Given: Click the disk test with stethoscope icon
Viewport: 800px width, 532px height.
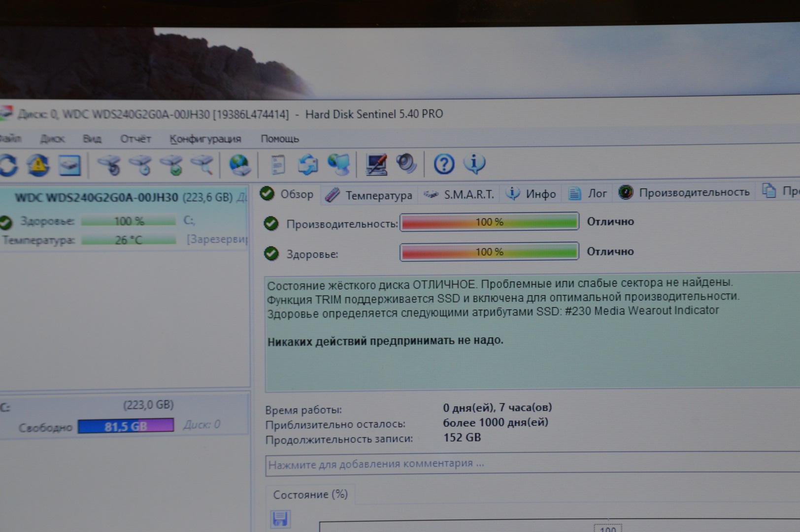Looking at the screenshot, I should click(109, 165).
